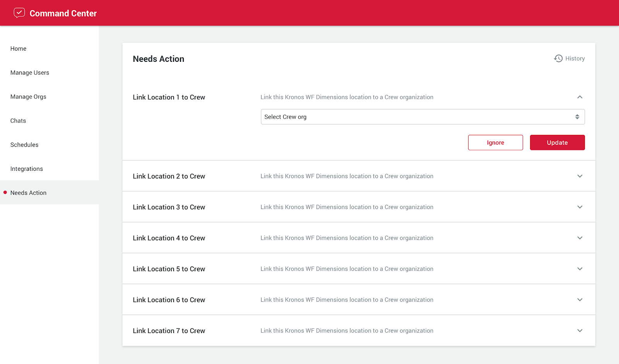Go to Home in sidebar
Viewport: 619px width, 364px height.
click(19, 49)
